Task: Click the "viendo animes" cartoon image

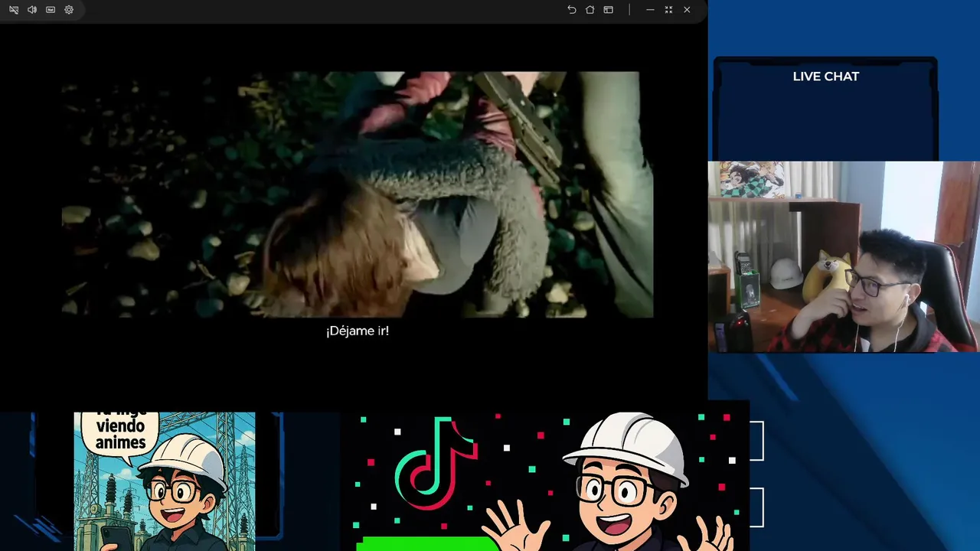Action: click(x=165, y=481)
